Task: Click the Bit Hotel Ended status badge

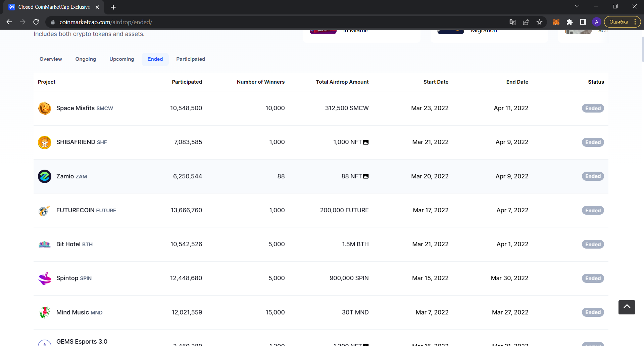Action: click(x=593, y=245)
